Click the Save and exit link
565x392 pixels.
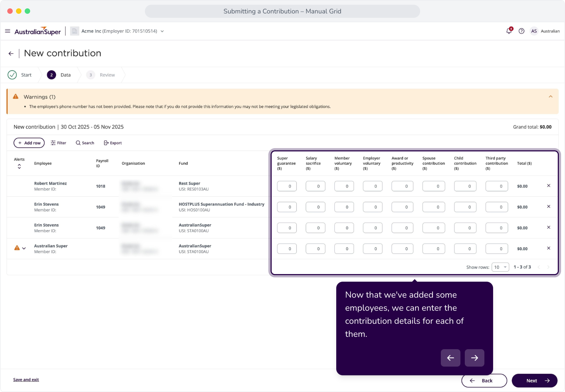click(26, 380)
